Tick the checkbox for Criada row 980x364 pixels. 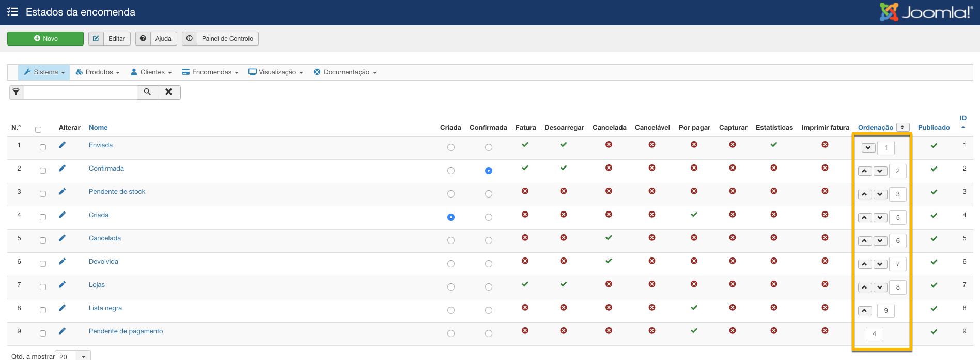[x=43, y=217]
